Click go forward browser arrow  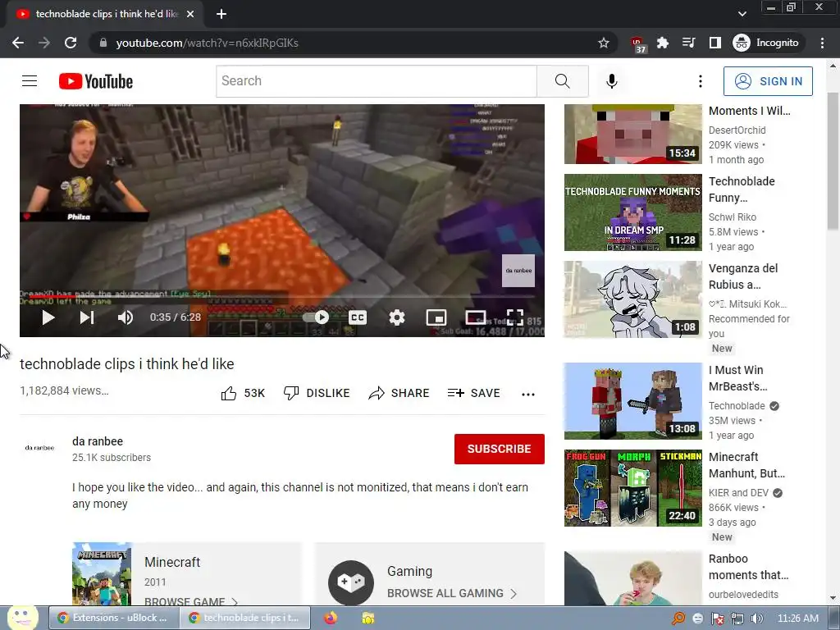tap(44, 43)
